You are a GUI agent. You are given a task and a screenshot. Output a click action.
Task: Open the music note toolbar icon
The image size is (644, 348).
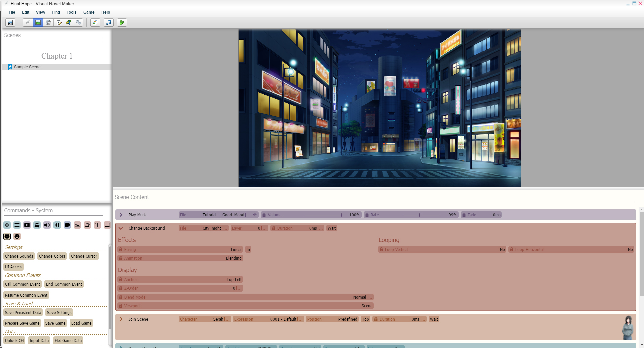[x=108, y=22]
